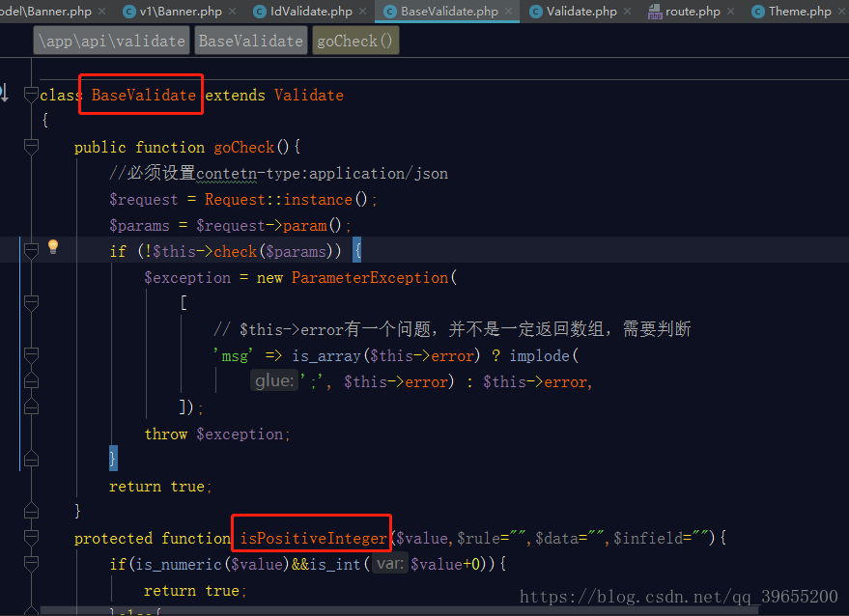Click BaseValidate in the class declaration
The height and width of the screenshot is (616, 849).
click(x=144, y=95)
